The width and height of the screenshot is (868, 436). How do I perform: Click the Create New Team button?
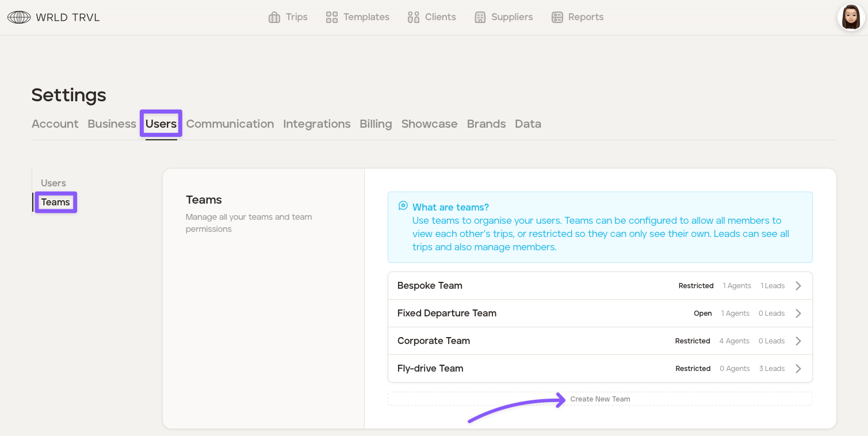pos(600,399)
